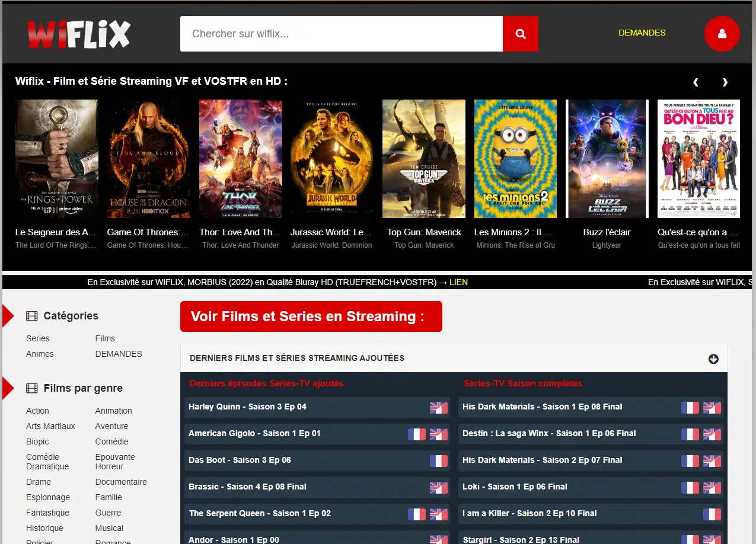Click French flag on His Dark Materials Saison 2 row

coord(690,461)
